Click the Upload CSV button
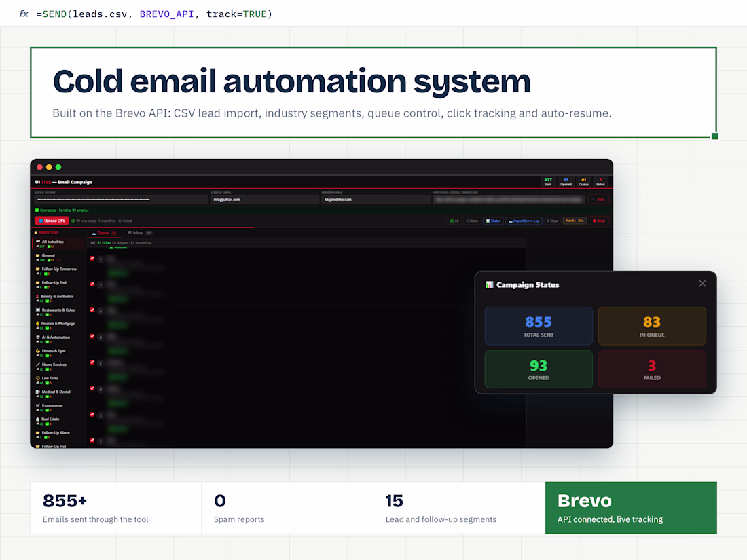 tap(52, 221)
